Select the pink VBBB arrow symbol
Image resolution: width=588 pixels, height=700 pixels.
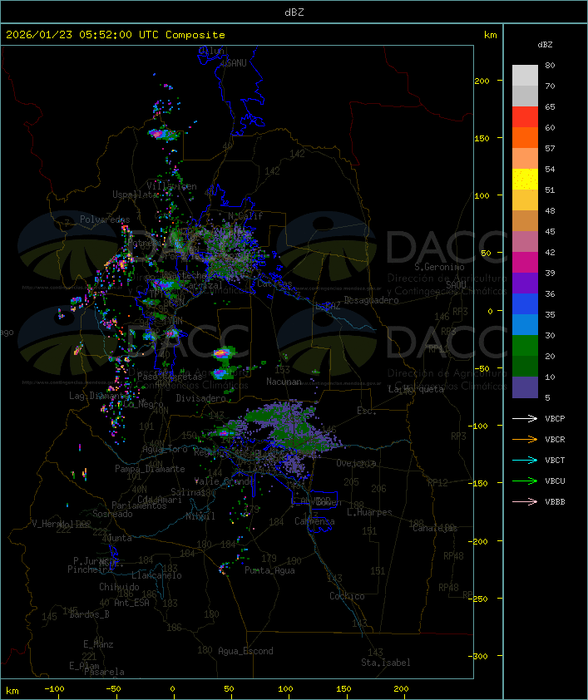(x=525, y=502)
